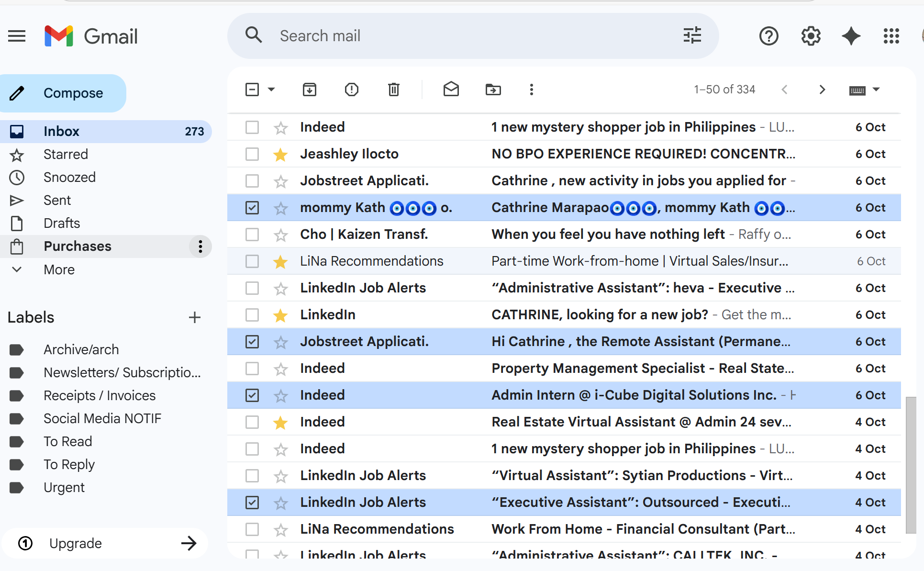Unstar the LinkedIn CATHRINE email
The width and height of the screenshot is (924, 571).
click(280, 315)
